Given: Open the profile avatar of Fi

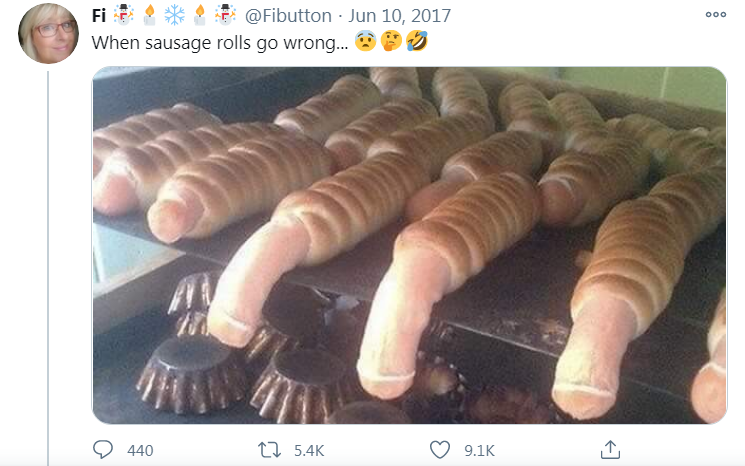Looking at the screenshot, I should click(x=48, y=33).
